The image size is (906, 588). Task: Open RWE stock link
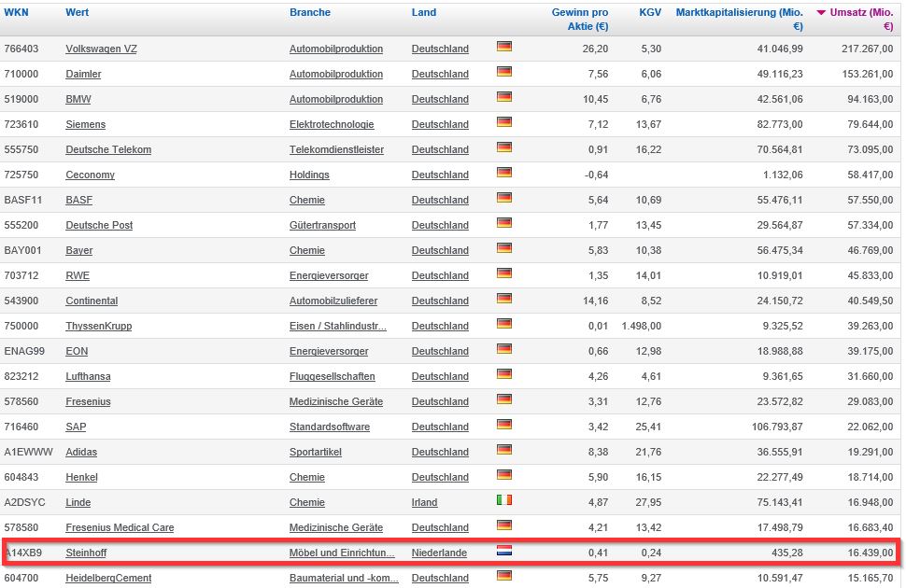click(x=78, y=275)
